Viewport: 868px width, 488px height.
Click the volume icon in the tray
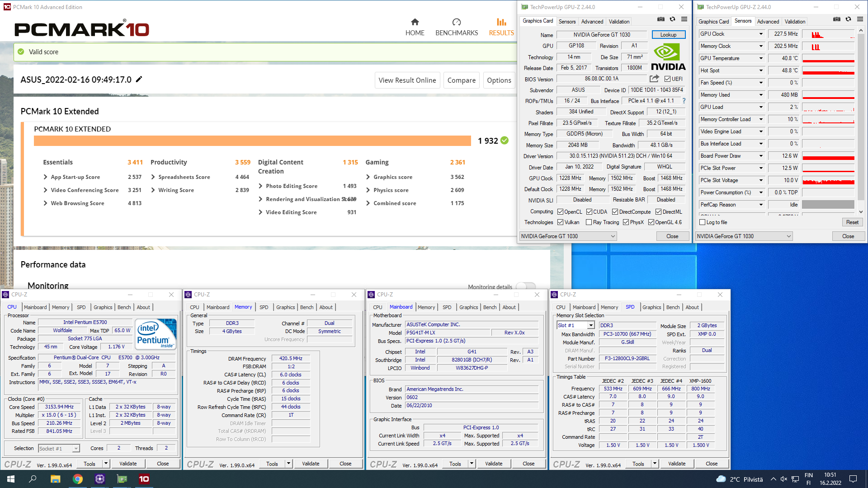[x=784, y=479]
